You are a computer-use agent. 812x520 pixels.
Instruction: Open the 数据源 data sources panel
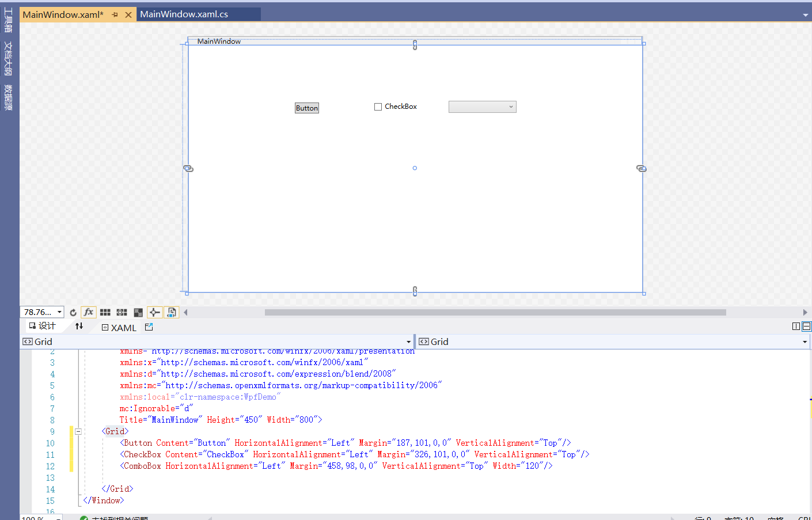[8, 97]
